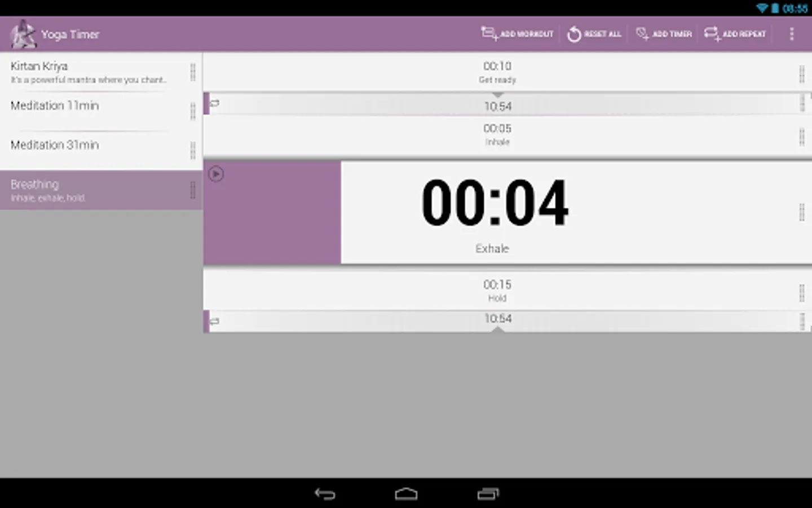
Task: Open the 00:10 Get ready timer
Action: (x=507, y=72)
